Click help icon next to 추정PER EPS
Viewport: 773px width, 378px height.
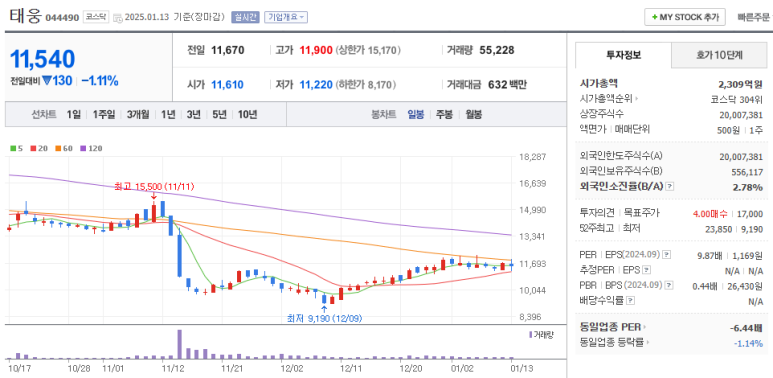[647, 270]
